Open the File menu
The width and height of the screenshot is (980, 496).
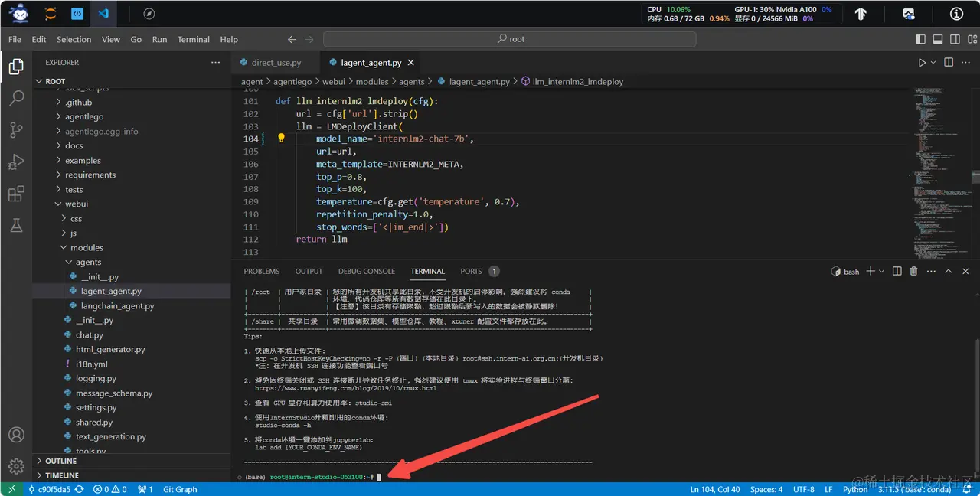tap(15, 39)
